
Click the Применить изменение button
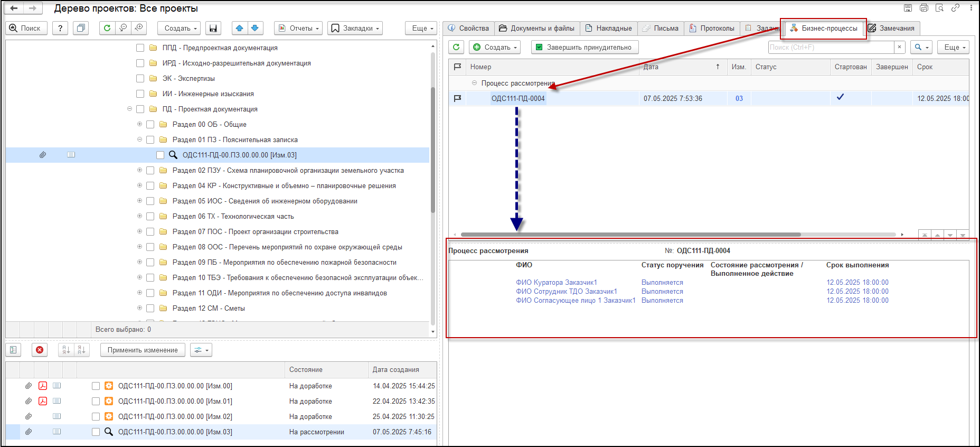pyautogui.click(x=143, y=350)
